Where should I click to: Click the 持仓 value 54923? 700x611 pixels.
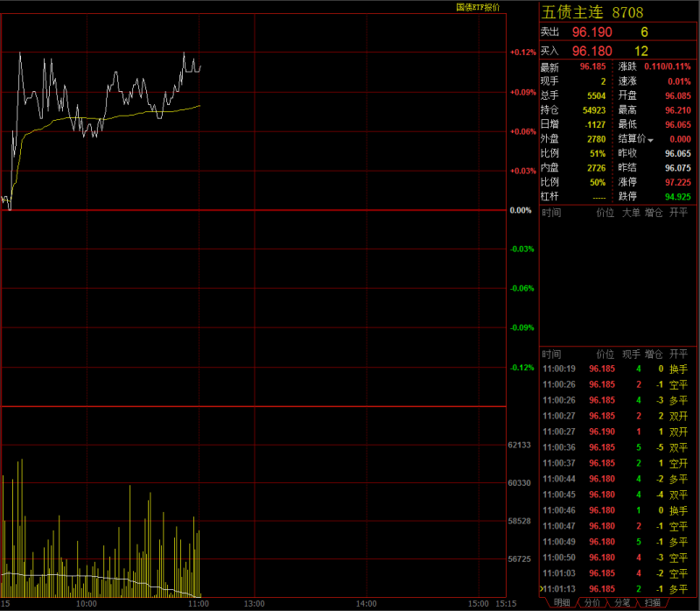tap(592, 110)
